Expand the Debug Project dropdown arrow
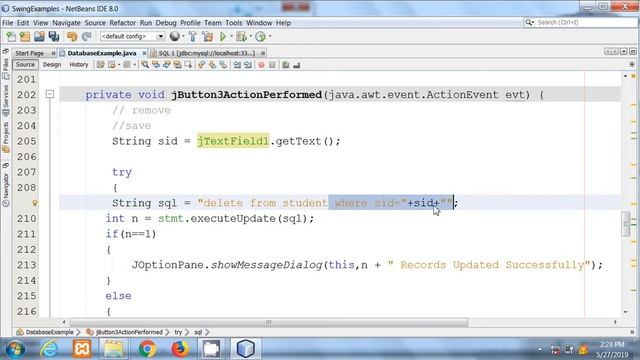640x360 pixels. (x=250, y=36)
